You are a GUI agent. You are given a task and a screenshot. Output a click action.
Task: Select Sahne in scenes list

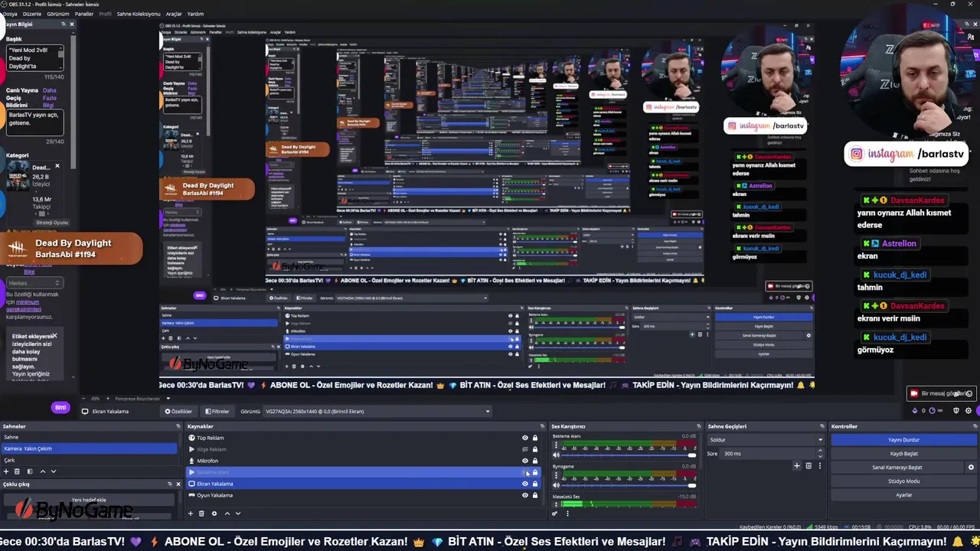coord(88,437)
